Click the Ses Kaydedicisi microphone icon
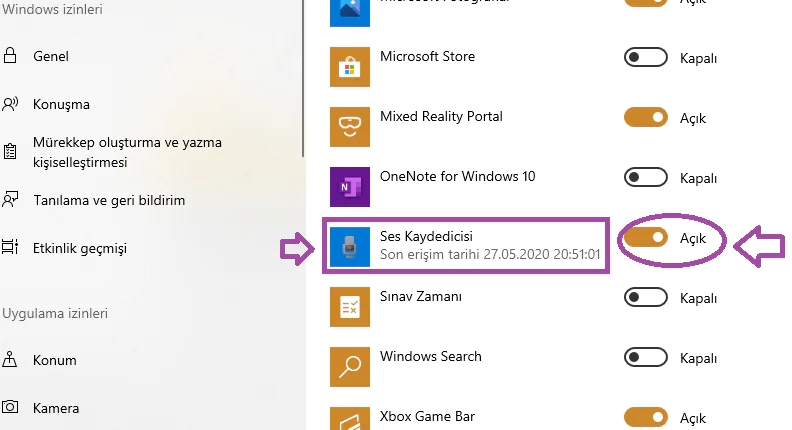This screenshot has height=430, width=792. 350,246
